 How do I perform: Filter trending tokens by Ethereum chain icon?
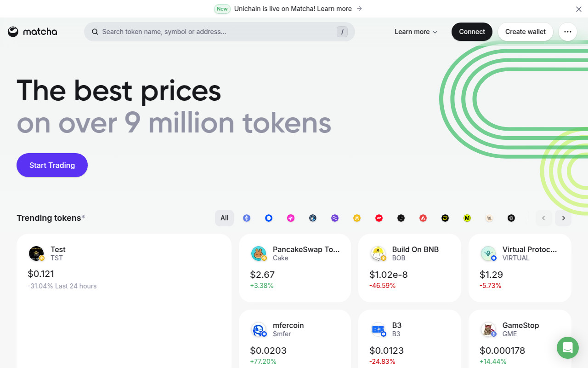(x=247, y=218)
